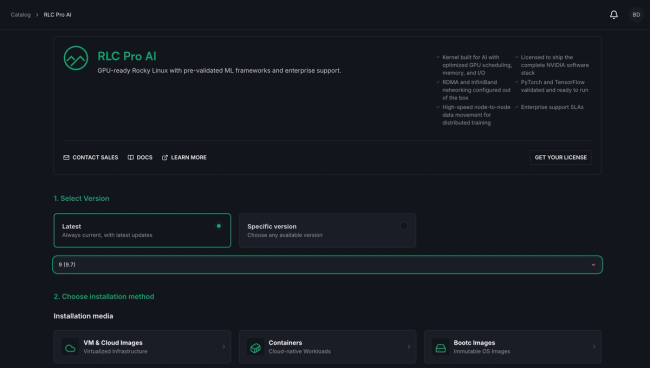Expand the Bootc Images card chevron

[594, 347]
